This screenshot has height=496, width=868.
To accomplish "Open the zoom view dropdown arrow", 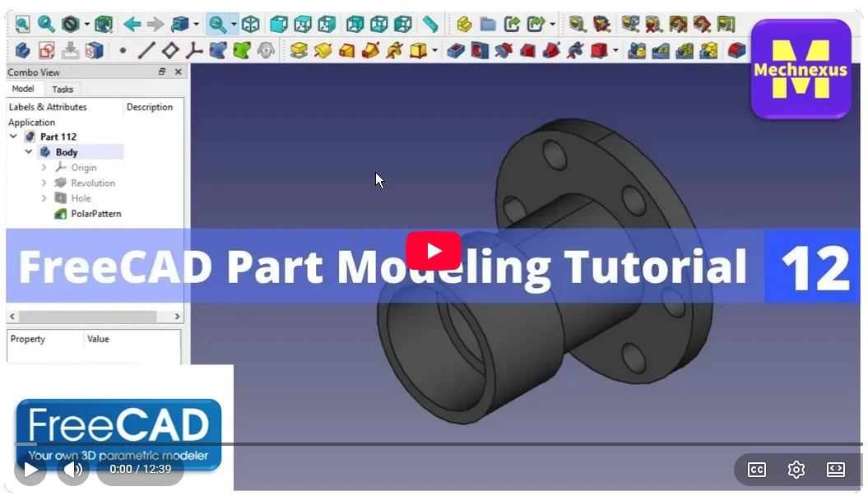I will click(x=234, y=25).
